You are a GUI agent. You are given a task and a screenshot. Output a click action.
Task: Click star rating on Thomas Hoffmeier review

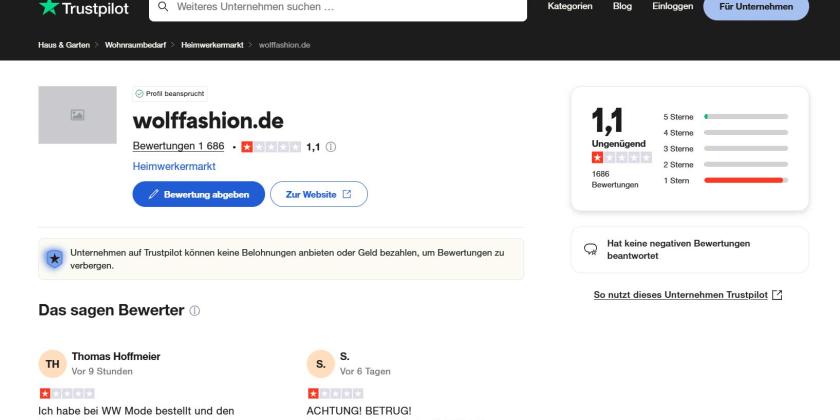(x=67, y=394)
